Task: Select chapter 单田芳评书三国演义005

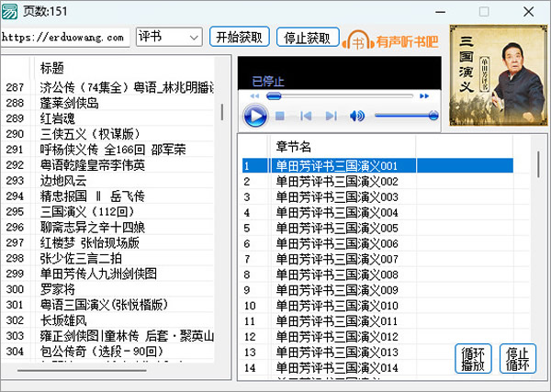Action: 336,228
